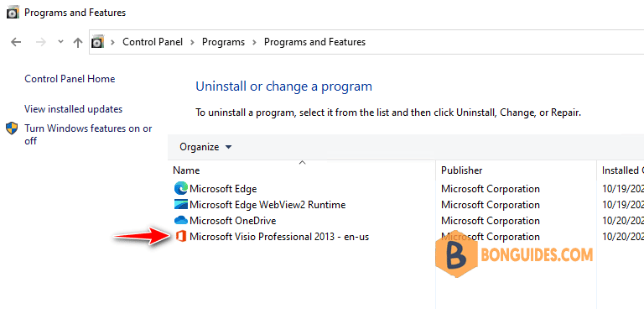Viewport: 644px width, 309px height.
Task: Click the Microsoft Edge program icon
Action: (181, 189)
